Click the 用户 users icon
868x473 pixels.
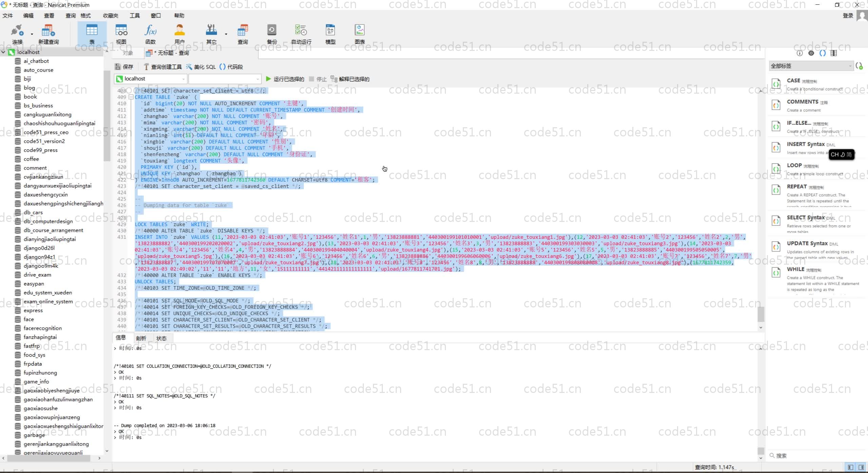pyautogui.click(x=179, y=34)
